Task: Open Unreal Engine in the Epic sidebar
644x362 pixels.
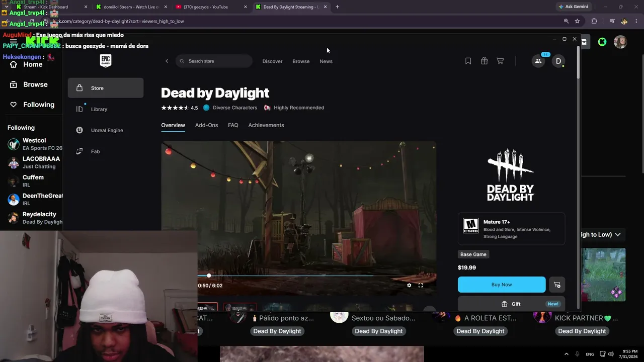Action: coord(106,130)
